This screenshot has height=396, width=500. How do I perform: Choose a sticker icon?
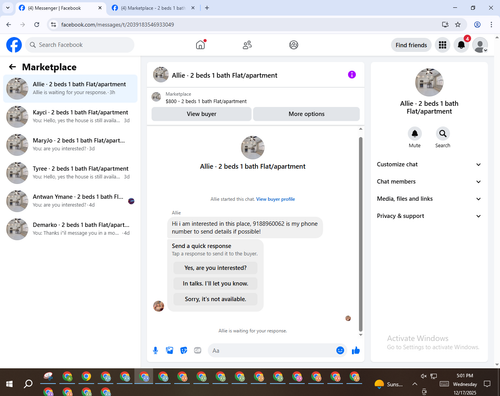click(184, 350)
